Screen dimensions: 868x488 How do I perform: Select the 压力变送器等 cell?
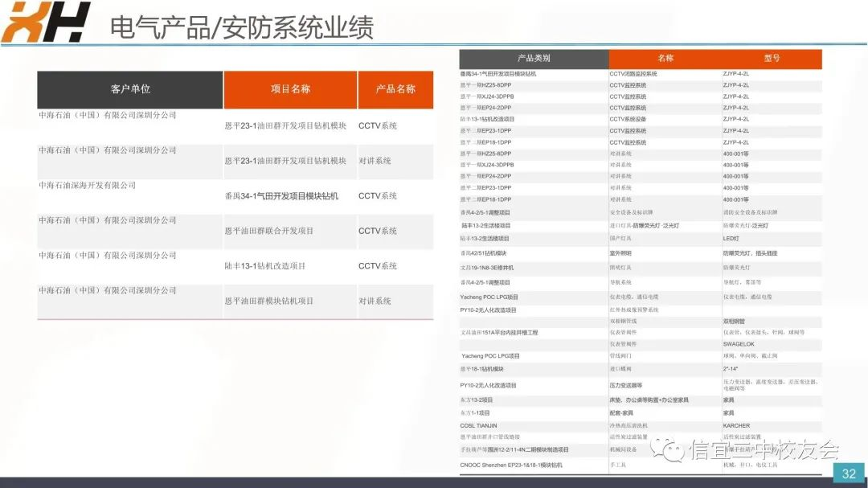click(x=626, y=386)
